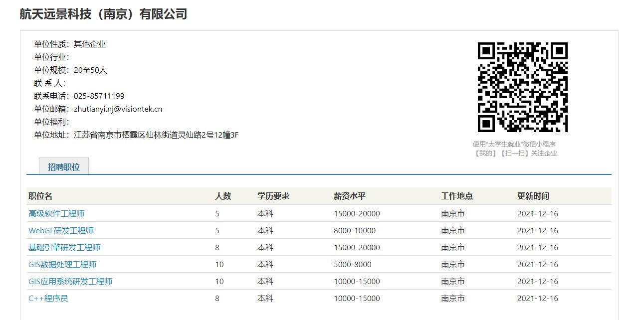
Task: Click the 薪资水平 column header
Action: coord(349,196)
